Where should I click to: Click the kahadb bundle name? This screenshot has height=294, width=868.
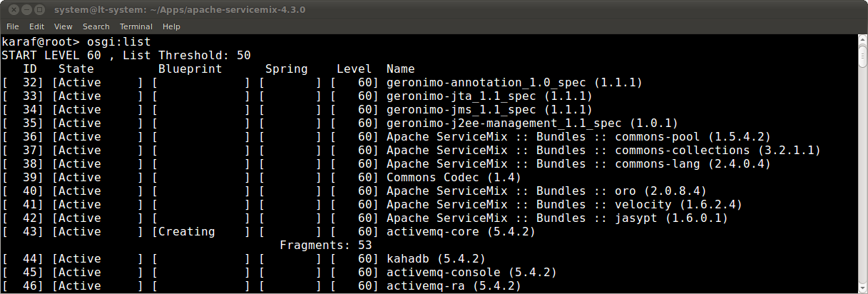407,258
